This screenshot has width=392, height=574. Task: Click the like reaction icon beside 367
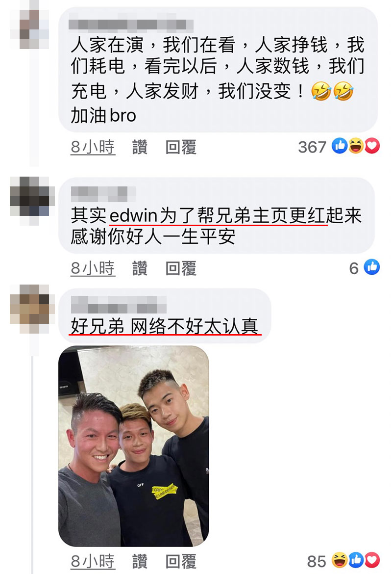coord(340,146)
